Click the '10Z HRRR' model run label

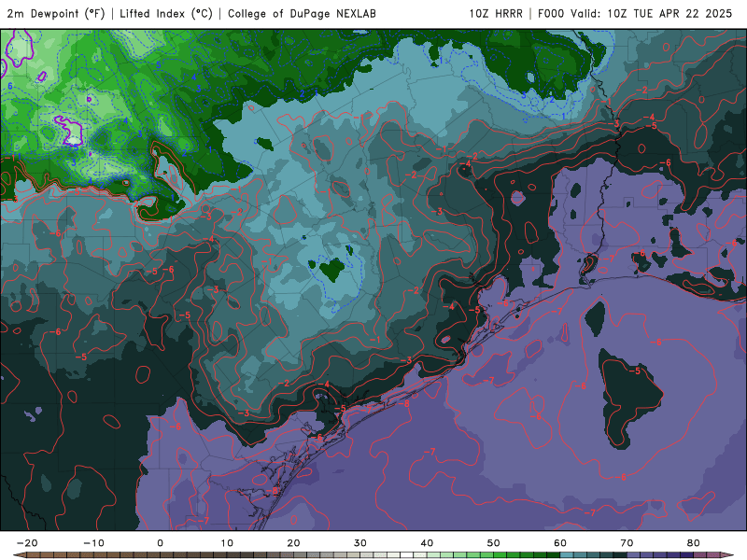pos(496,14)
